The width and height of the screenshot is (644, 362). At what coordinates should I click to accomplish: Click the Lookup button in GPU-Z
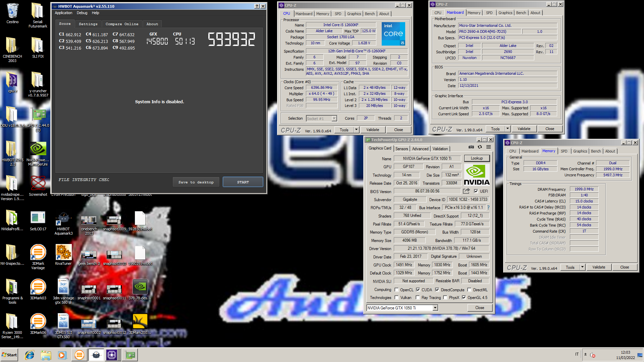pyautogui.click(x=477, y=158)
